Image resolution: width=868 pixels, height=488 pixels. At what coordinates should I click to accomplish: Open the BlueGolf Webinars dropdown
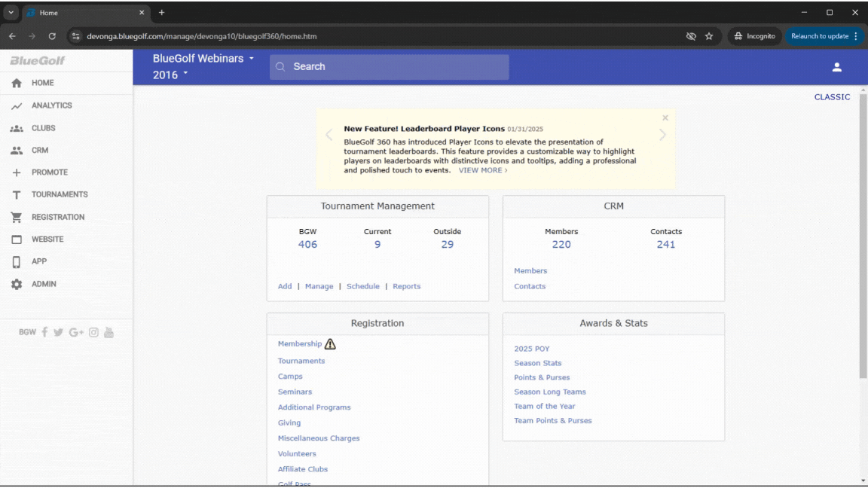[203, 58]
